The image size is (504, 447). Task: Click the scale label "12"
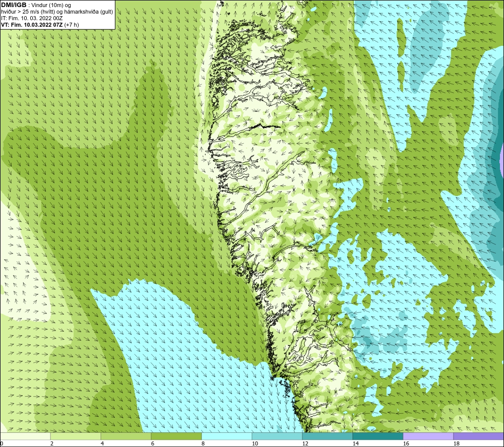305,443
